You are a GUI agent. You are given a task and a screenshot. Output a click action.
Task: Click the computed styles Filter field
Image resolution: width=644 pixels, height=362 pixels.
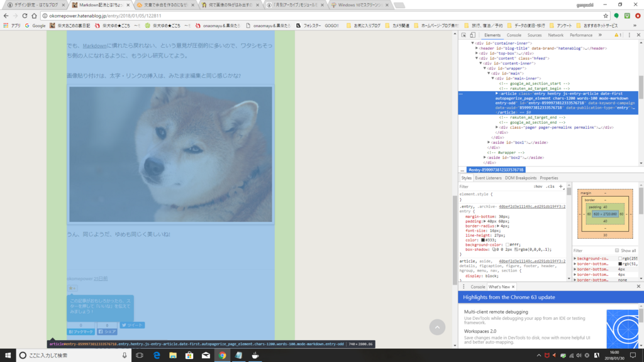click(x=592, y=251)
